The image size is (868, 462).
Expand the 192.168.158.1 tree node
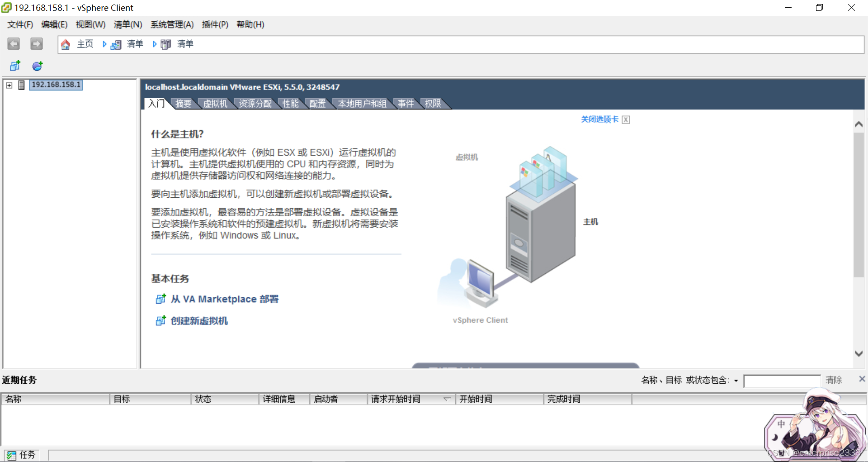(9, 85)
